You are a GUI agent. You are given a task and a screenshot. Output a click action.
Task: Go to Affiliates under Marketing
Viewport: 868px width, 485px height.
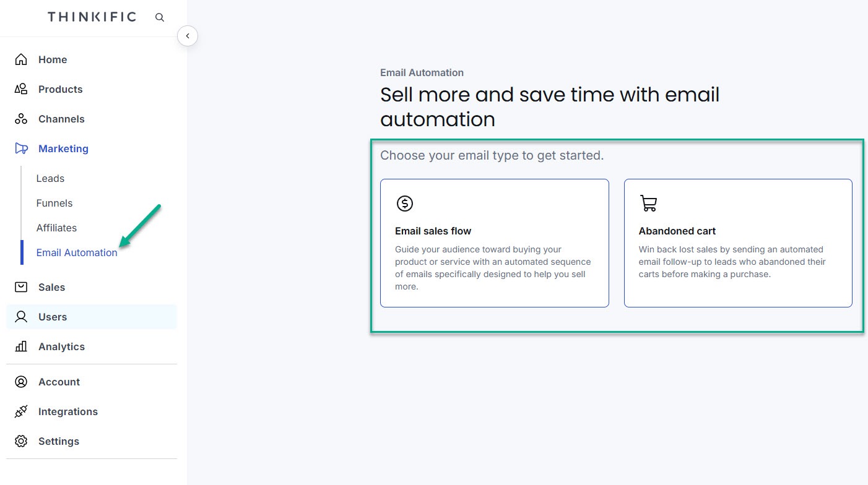tap(56, 228)
